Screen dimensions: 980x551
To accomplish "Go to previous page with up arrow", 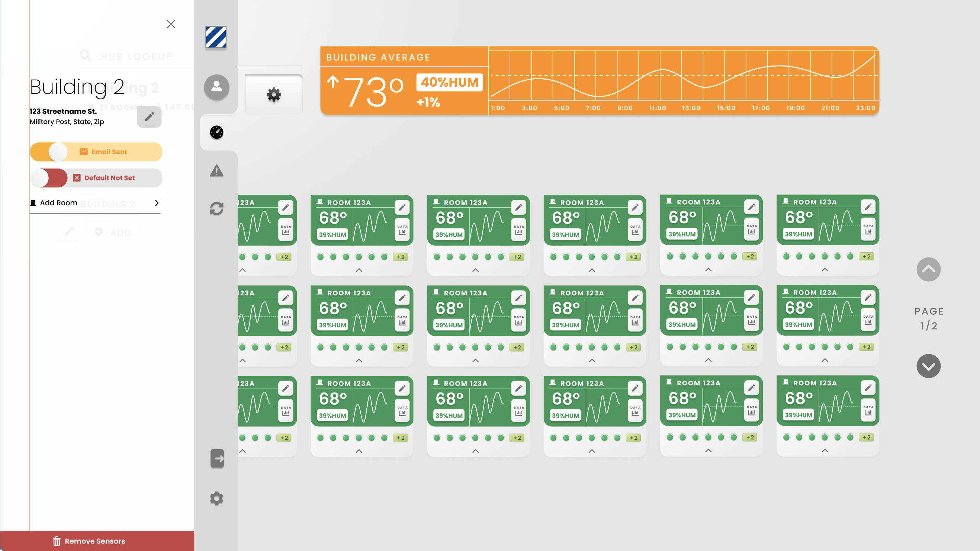I will (928, 269).
